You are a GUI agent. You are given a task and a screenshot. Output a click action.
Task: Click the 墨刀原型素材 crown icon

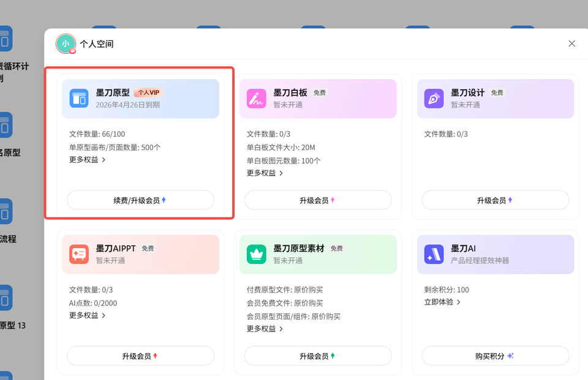pyautogui.click(x=257, y=254)
